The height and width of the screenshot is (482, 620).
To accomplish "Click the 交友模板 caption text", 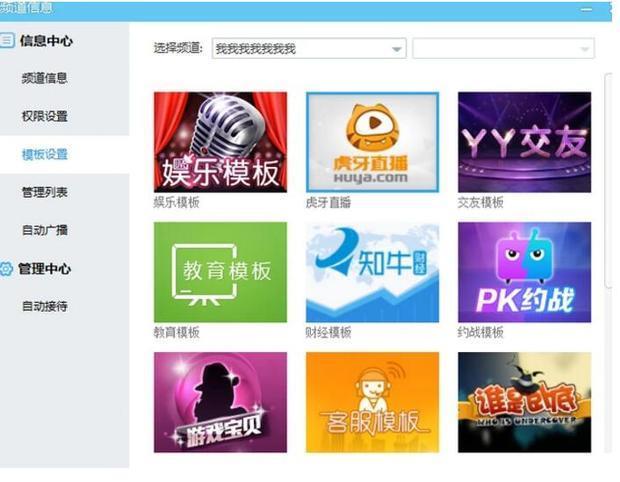I will 480,202.
